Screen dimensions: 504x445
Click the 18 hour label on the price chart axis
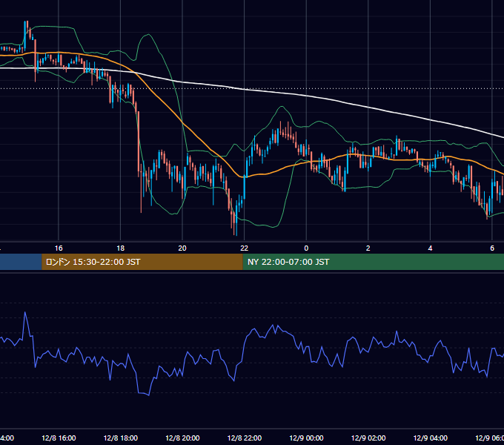point(121,248)
